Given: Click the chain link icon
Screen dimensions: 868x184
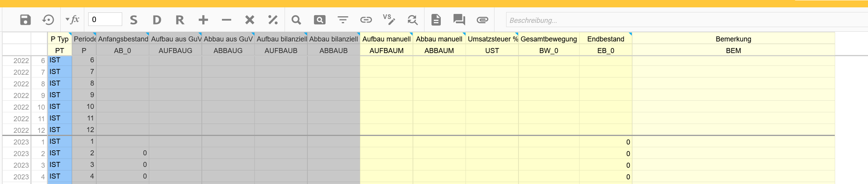Looking at the screenshot, I should click(366, 20).
